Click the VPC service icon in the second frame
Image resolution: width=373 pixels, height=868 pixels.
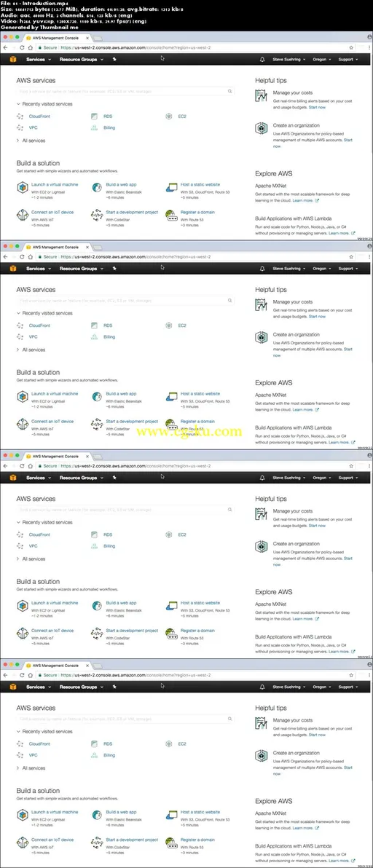tap(20, 336)
